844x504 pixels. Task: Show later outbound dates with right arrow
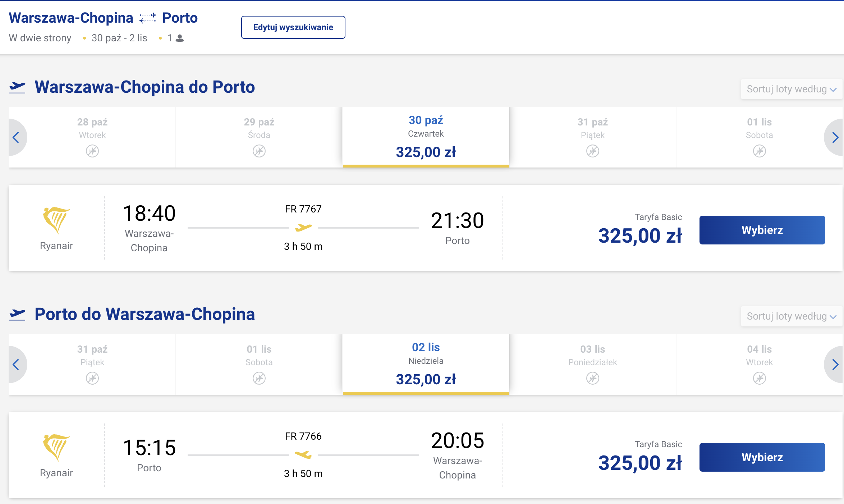[x=835, y=137]
